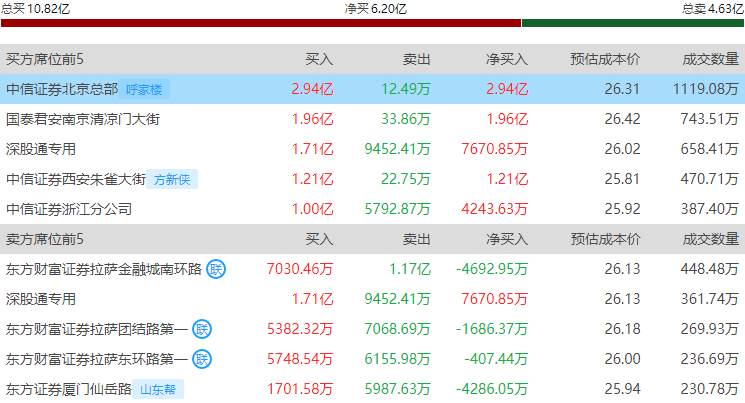This screenshot has height=403, width=745.
Task: Open 东方证券厦门仙岳路 seat
Action: point(68,389)
